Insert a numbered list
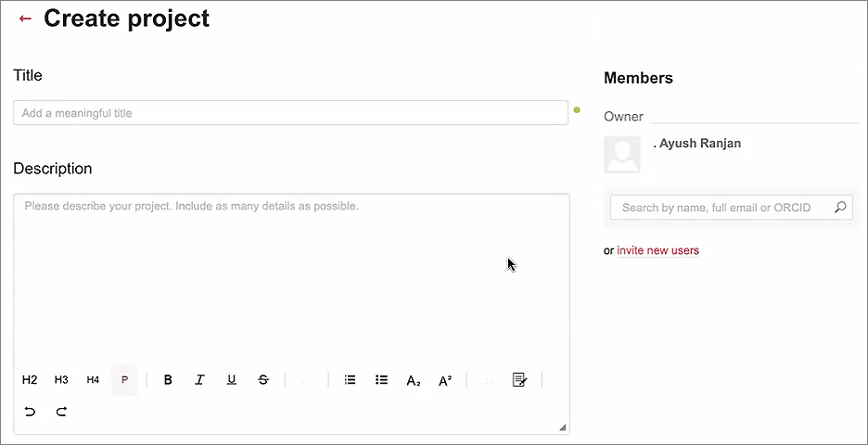Screen dimensions: 868x445 [350, 380]
